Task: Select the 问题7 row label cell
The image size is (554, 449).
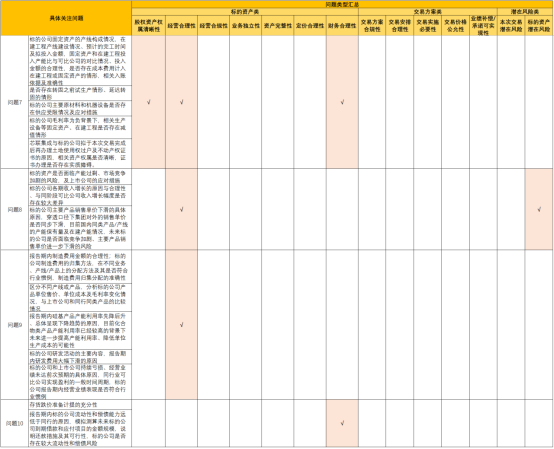Action: [15, 102]
